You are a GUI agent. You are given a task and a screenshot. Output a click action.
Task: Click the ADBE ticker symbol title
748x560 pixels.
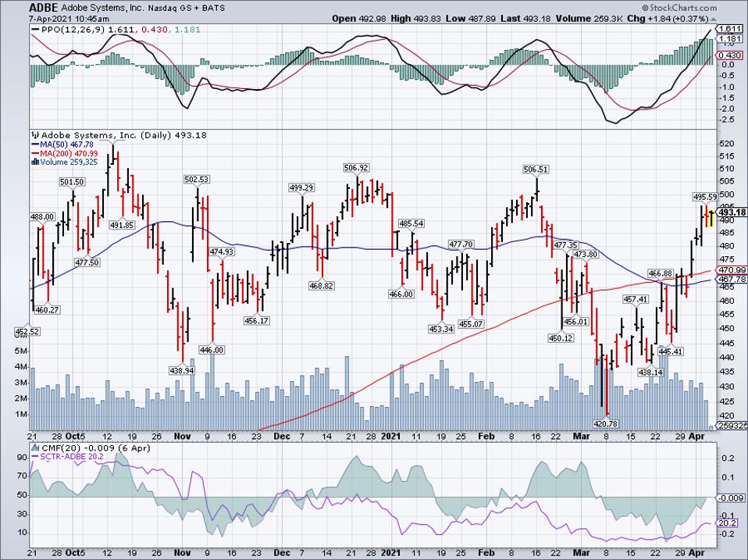point(44,8)
